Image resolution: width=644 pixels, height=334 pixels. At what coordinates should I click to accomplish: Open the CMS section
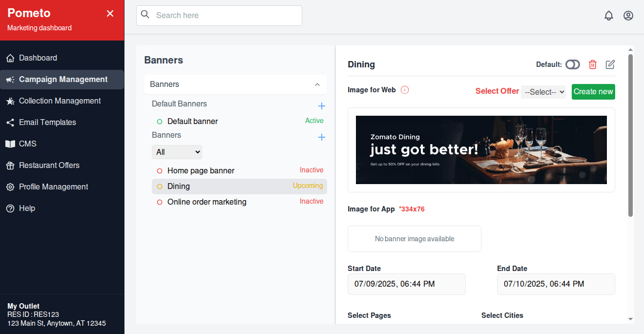click(x=27, y=144)
